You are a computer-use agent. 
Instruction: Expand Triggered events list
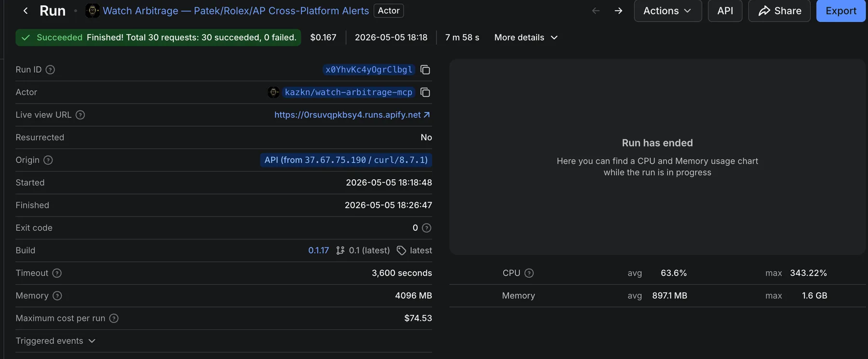[x=55, y=341]
